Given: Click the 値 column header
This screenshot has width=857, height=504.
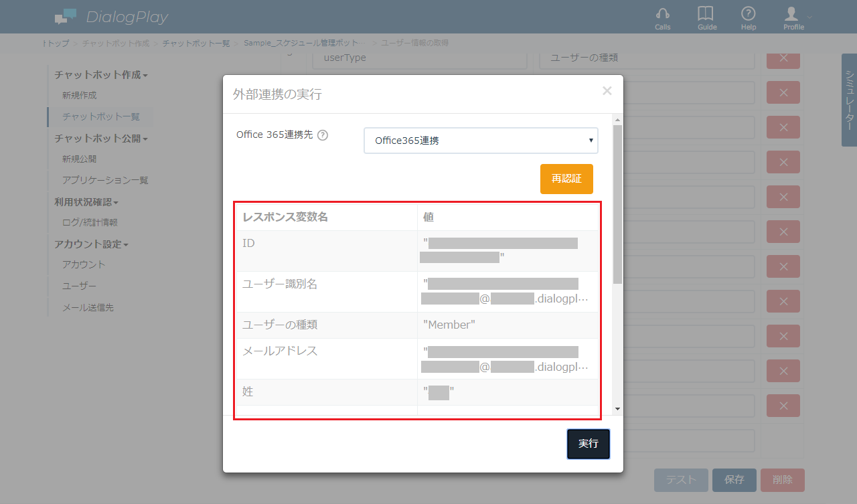Looking at the screenshot, I should click(x=429, y=217).
